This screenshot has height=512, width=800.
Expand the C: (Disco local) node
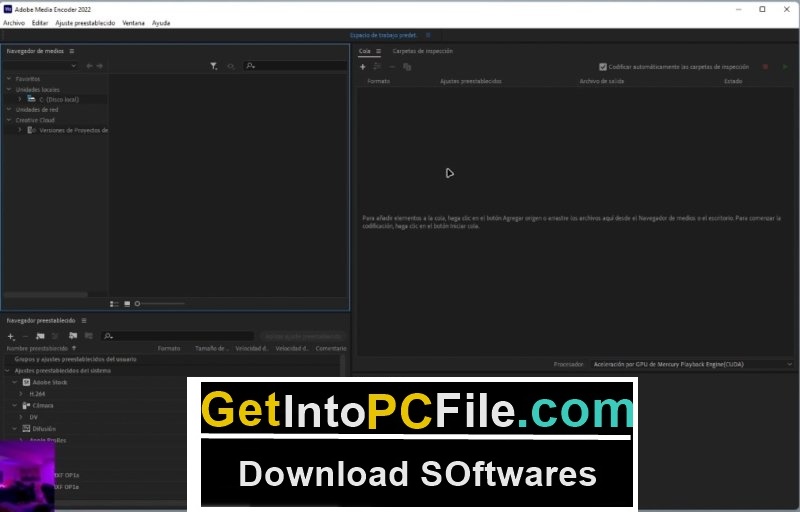19,99
